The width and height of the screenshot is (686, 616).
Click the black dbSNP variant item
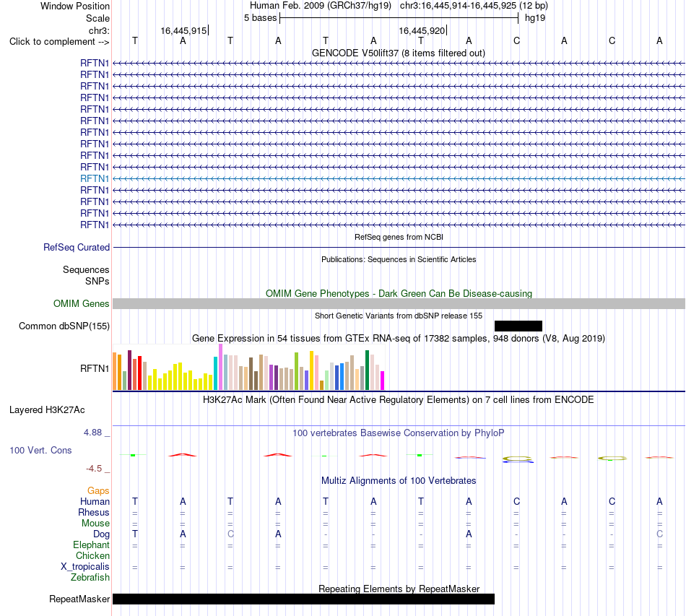(518, 326)
